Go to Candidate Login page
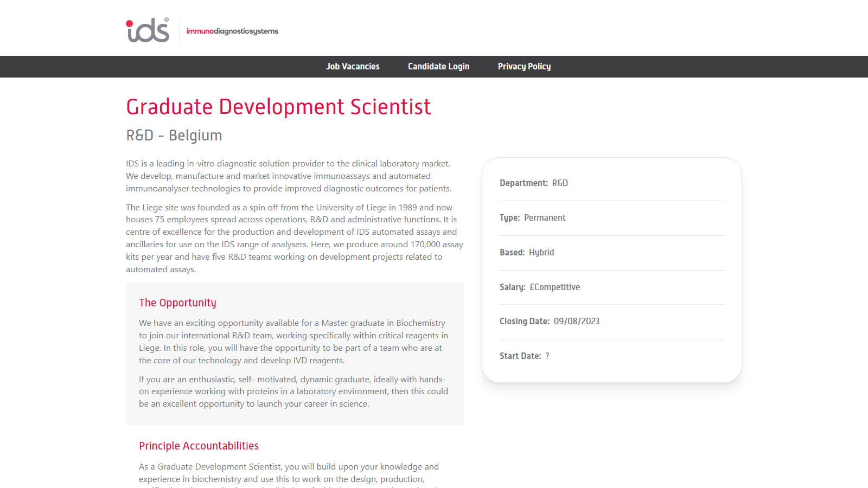Image resolution: width=868 pixels, height=488 pixels. pyautogui.click(x=438, y=66)
